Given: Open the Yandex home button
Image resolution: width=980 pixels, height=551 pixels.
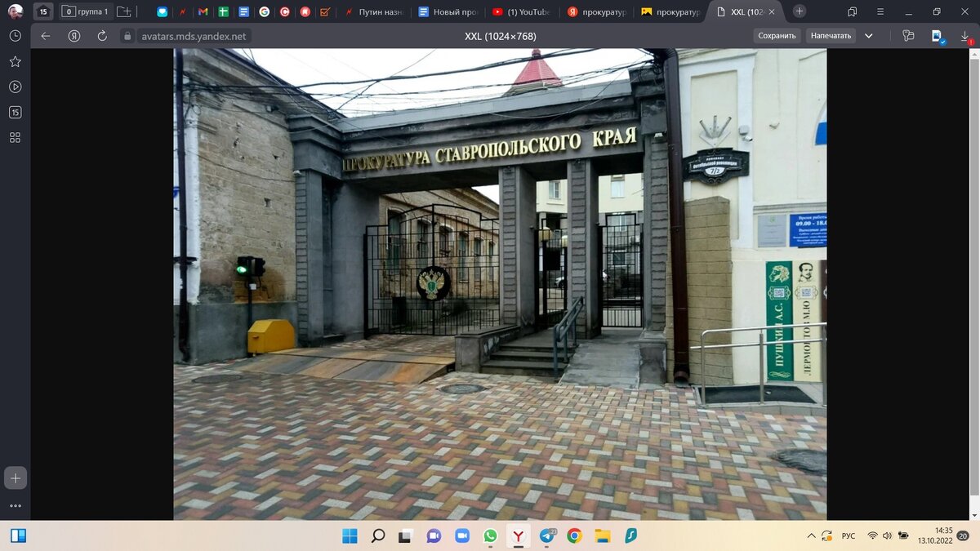Looking at the screenshot, I should [74, 36].
